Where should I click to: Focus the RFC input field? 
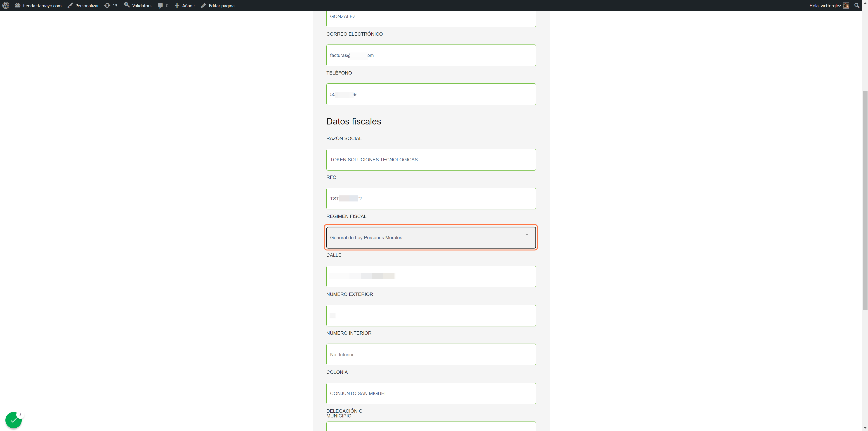431,198
